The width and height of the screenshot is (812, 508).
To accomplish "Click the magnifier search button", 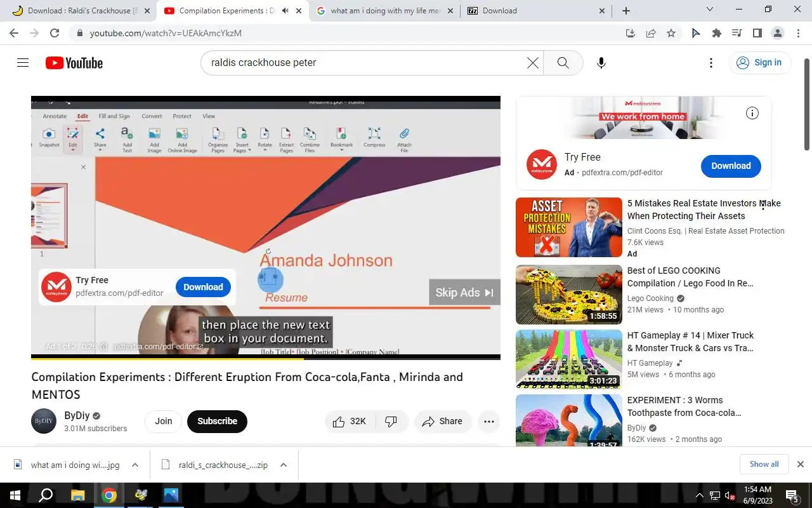I will click(x=563, y=62).
